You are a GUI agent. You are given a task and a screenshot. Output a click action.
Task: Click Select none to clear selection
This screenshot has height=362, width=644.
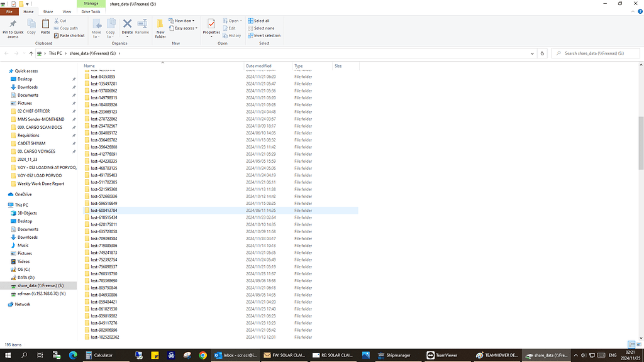click(x=263, y=28)
